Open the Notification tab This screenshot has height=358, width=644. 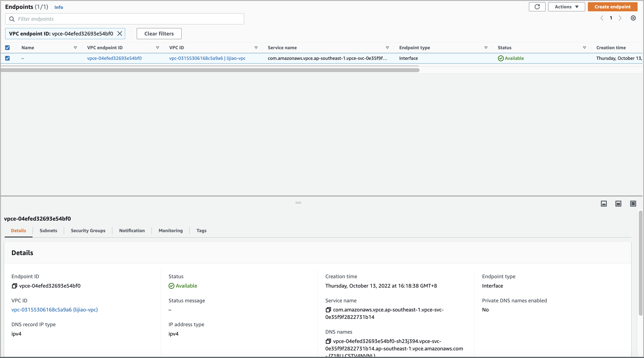click(132, 230)
